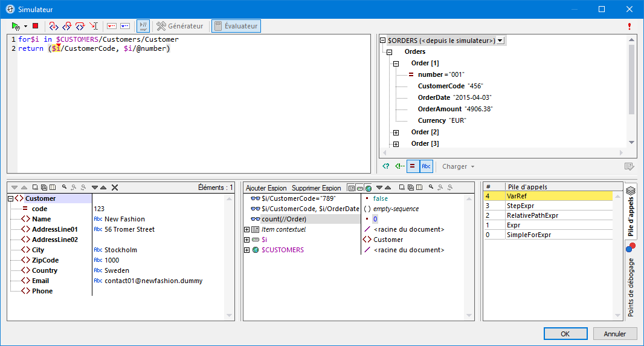Click the red X in results toolbar
The image size is (644, 346).
115,188
